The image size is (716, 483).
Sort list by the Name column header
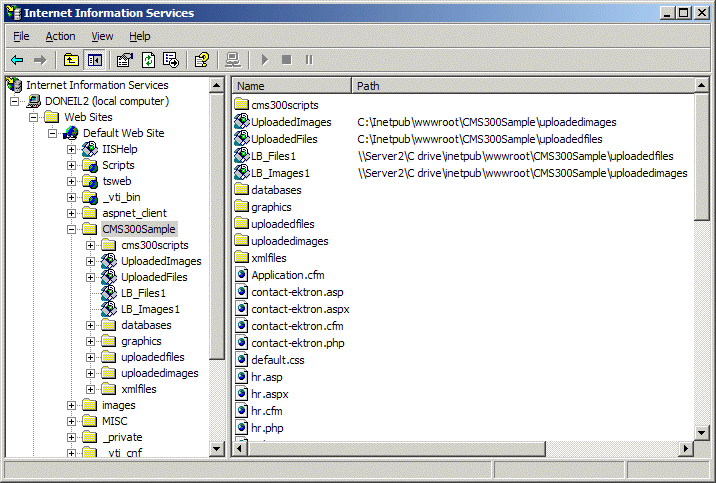[x=290, y=86]
